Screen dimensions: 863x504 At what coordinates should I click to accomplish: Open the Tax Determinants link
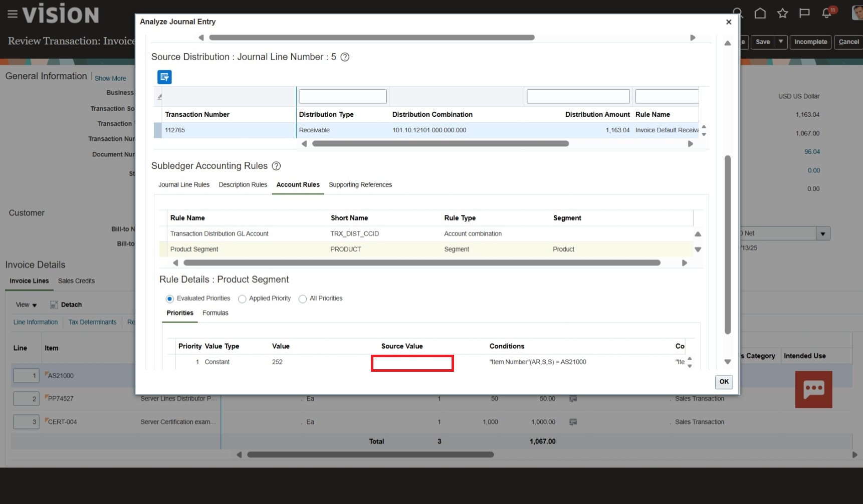tap(92, 322)
